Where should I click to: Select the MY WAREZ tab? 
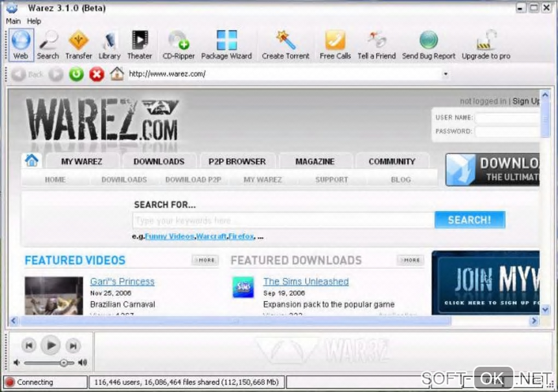82,161
